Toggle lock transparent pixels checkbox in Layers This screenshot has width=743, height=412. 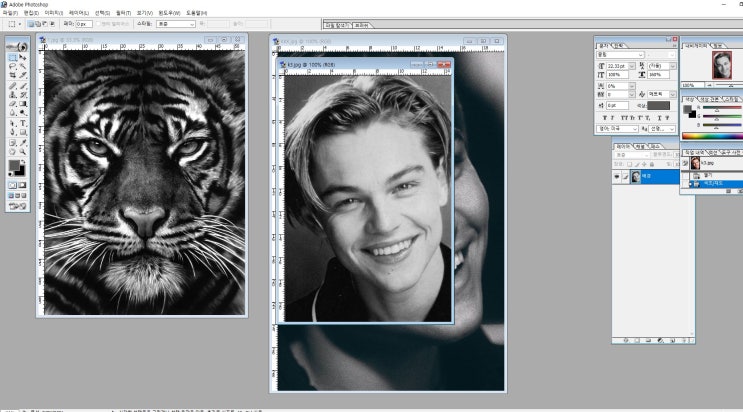(630, 164)
